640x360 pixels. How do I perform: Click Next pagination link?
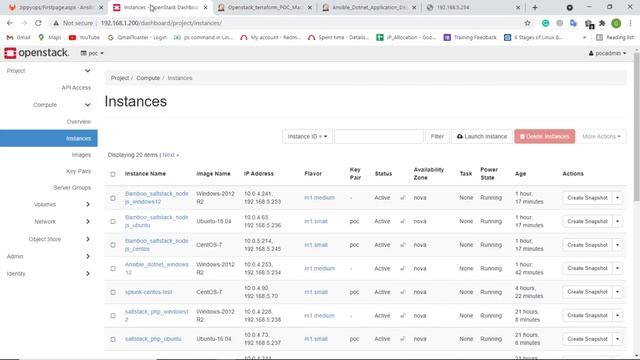coord(171,155)
